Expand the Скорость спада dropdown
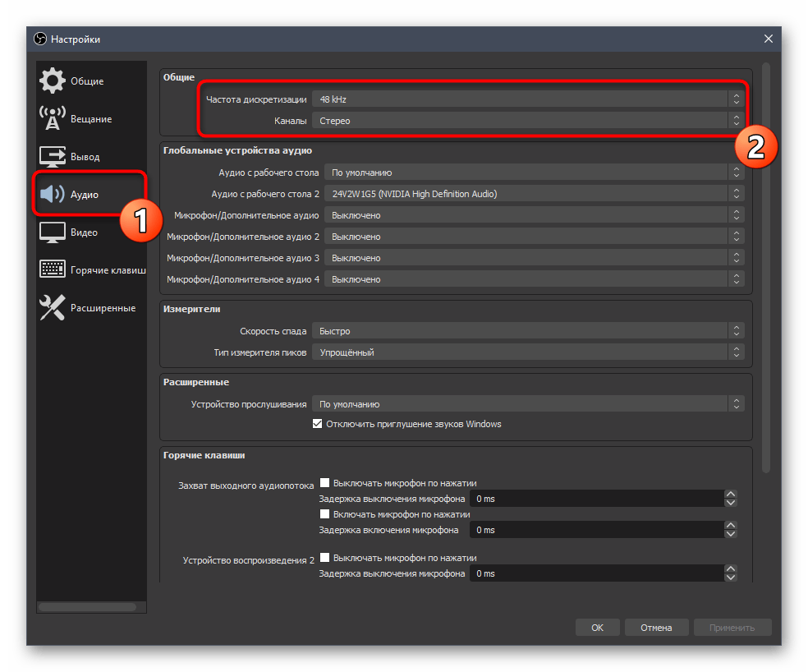The width and height of the screenshot is (808, 672). point(527,331)
